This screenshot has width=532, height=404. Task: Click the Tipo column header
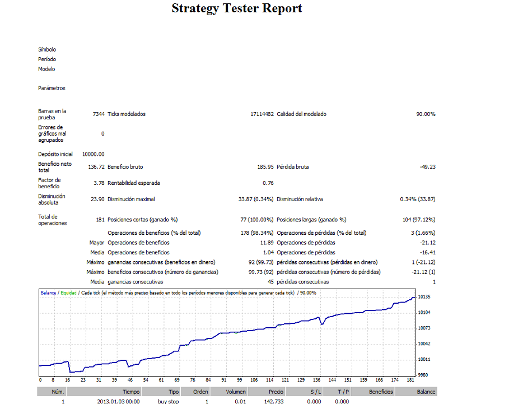pyautogui.click(x=174, y=392)
